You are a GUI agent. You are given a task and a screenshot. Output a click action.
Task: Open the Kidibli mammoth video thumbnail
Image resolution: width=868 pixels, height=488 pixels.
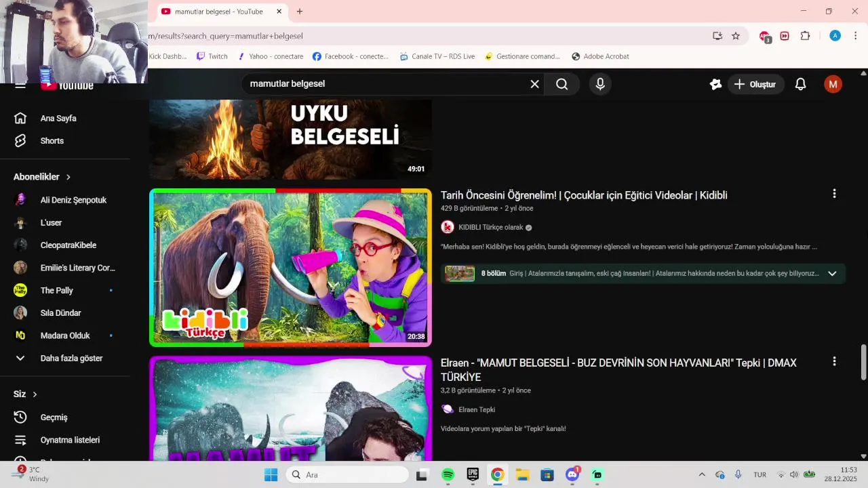tap(290, 268)
